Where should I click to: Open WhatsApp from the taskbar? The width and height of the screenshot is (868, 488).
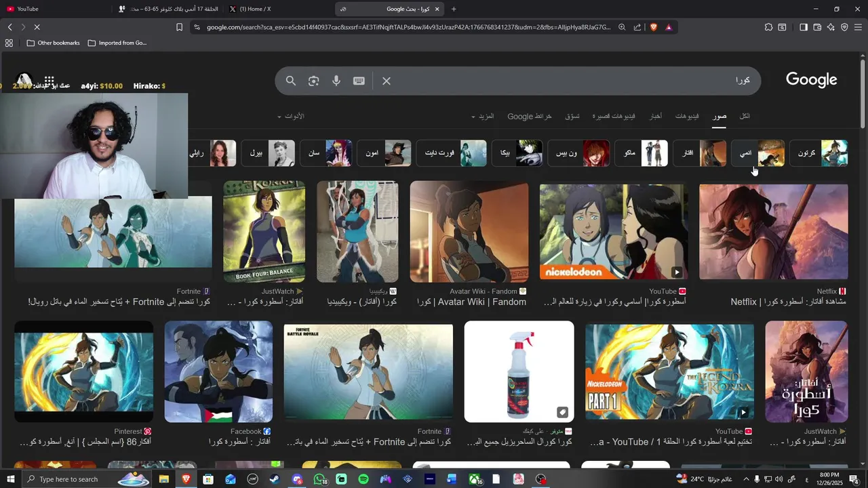tap(319, 479)
